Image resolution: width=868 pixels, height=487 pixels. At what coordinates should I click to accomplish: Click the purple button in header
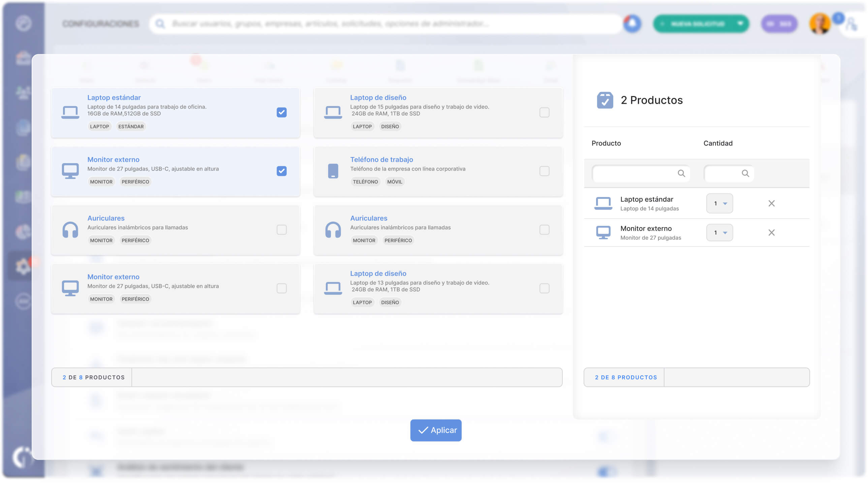tap(779, 24)
